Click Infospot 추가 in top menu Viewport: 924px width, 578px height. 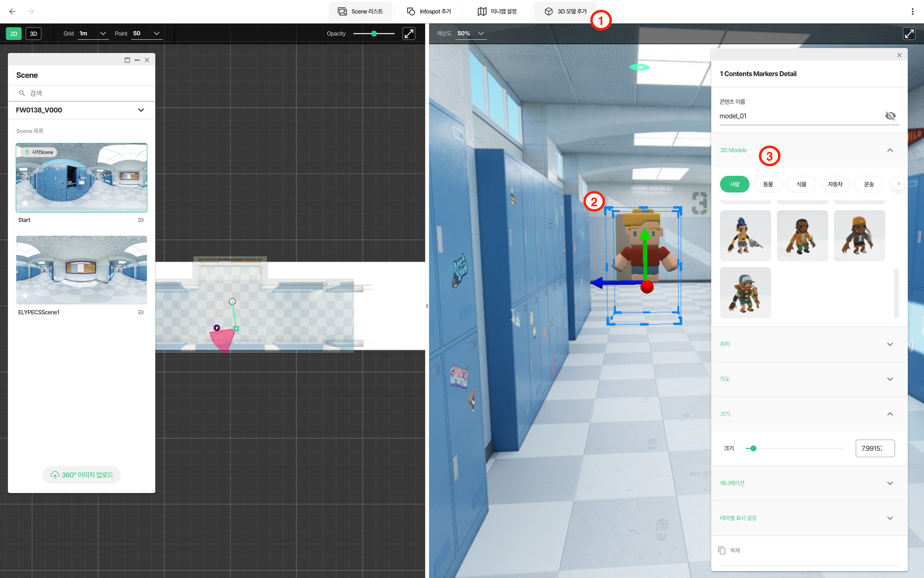click(429, 11)
